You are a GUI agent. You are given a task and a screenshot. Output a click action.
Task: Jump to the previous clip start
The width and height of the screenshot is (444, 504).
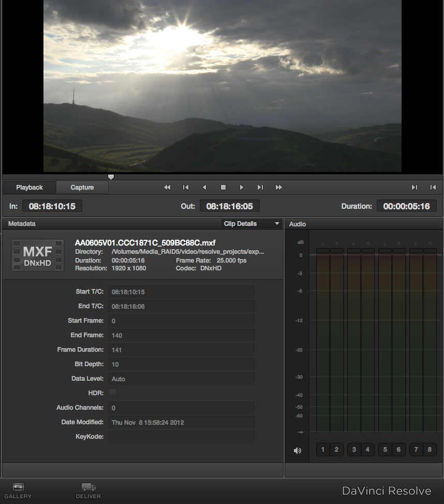click(x=186, y=188)
